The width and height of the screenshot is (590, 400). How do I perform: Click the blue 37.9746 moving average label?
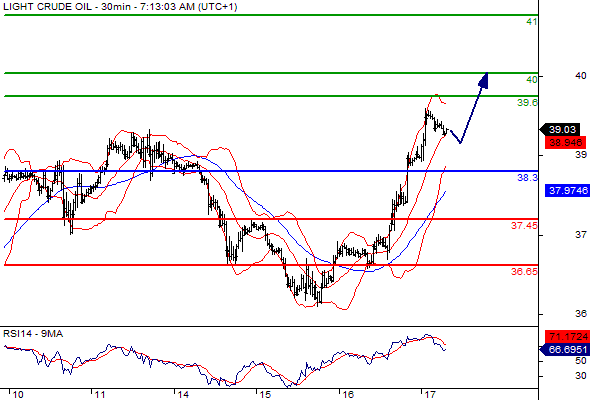coord(567,190)
